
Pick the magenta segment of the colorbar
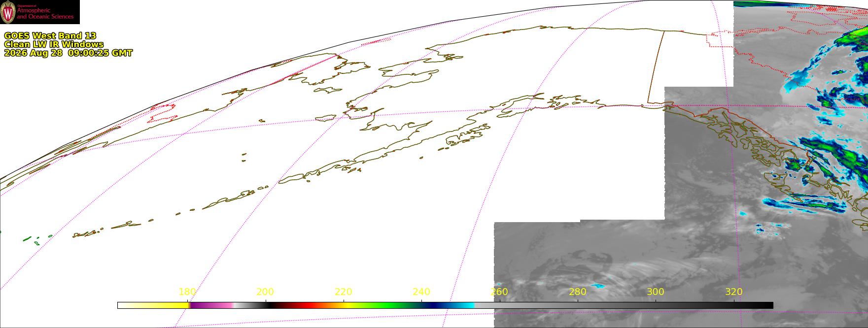(209, 305)
